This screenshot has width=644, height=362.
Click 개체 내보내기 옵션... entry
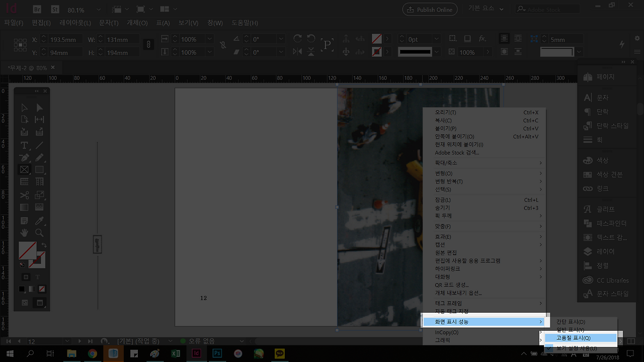(484, 293)
